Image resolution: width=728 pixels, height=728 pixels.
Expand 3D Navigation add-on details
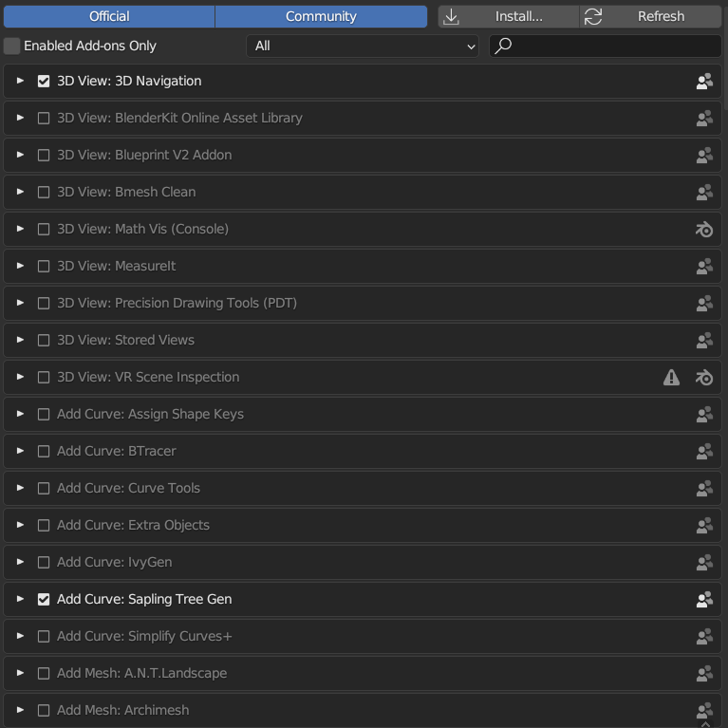click(20, 81)
